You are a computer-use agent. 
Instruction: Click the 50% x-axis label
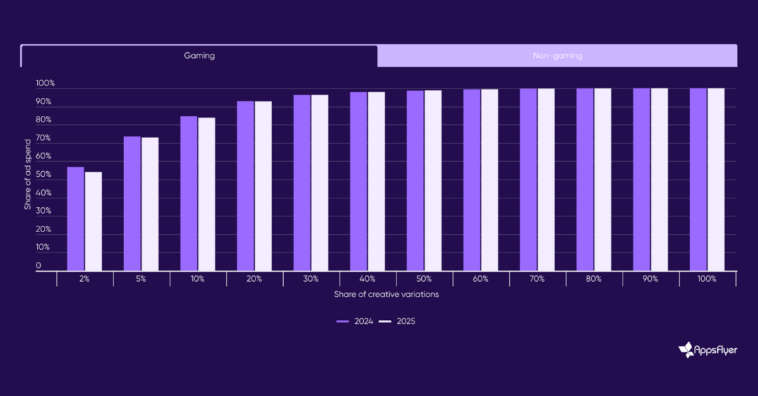point(424,279)
